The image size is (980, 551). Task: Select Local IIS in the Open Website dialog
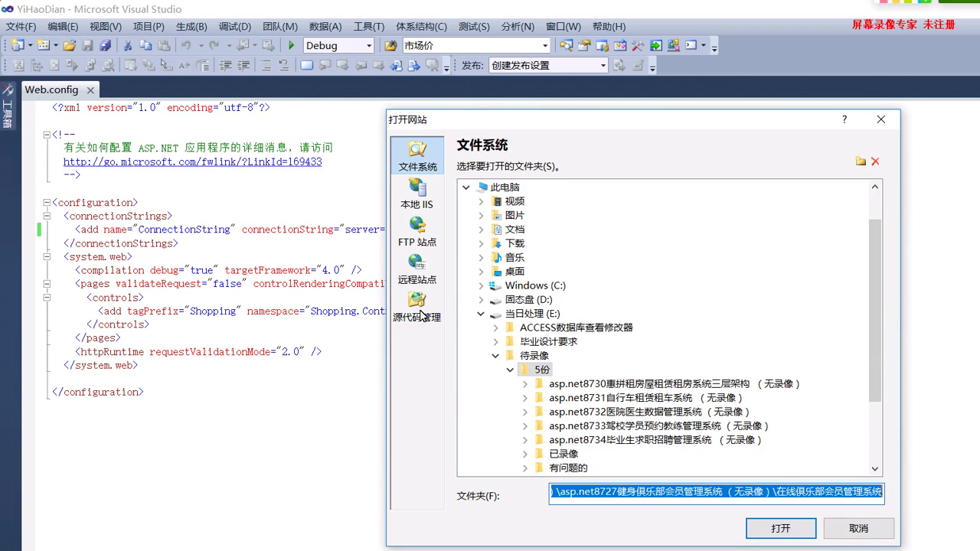[417, 194]
